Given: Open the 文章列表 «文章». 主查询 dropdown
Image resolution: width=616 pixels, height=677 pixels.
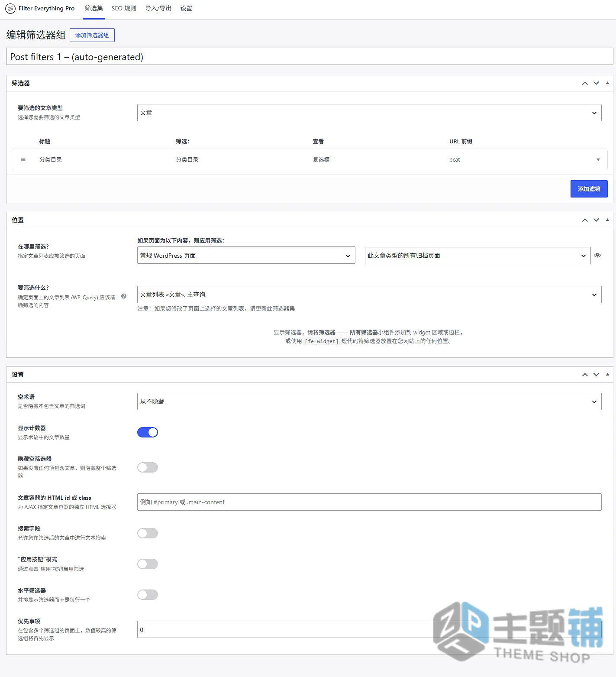Looking at the screenshot, I should click(x=369, y=295).
